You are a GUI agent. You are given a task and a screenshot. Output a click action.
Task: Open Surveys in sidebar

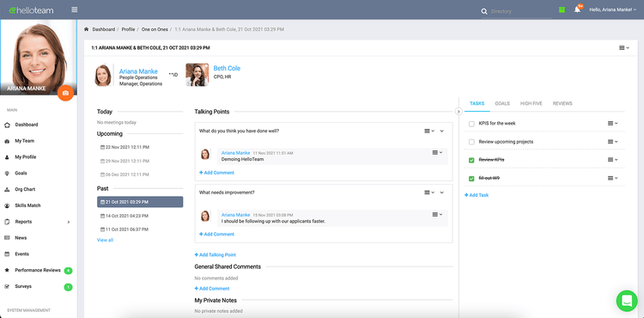pos(23,286)
